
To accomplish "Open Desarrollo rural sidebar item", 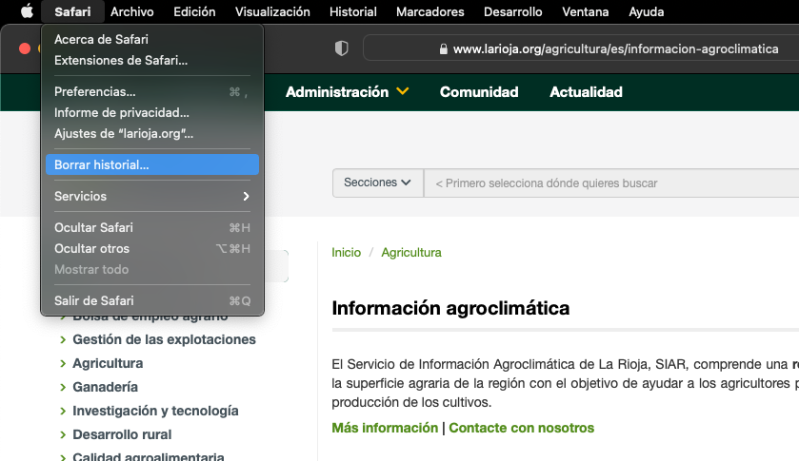I will pos(122,435).
